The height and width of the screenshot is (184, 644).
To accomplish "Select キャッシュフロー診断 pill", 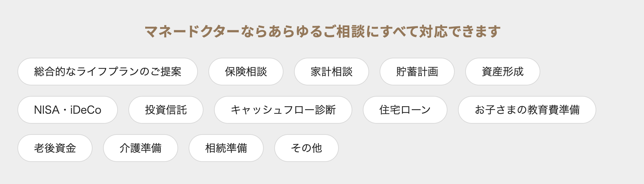I will pos(283,110).
